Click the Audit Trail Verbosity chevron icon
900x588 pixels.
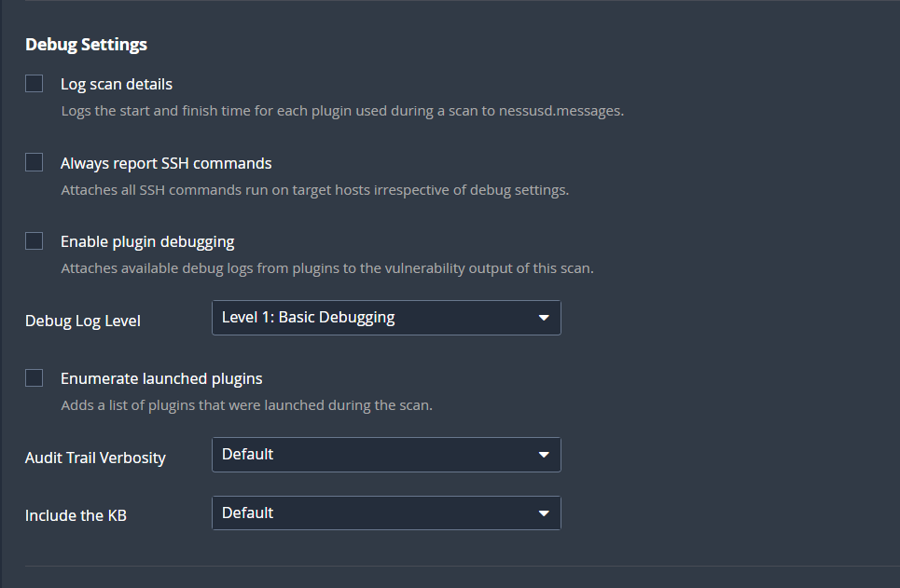[x=544, y=454]
